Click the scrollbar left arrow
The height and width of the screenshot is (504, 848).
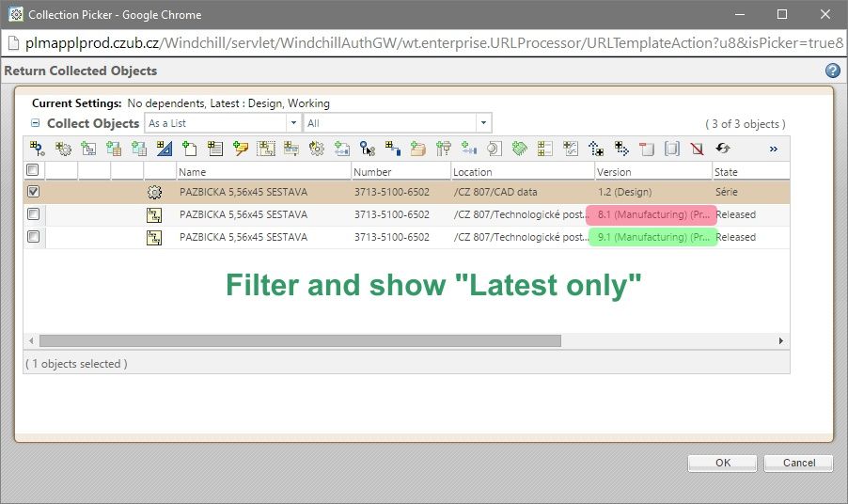pos(31,340)
